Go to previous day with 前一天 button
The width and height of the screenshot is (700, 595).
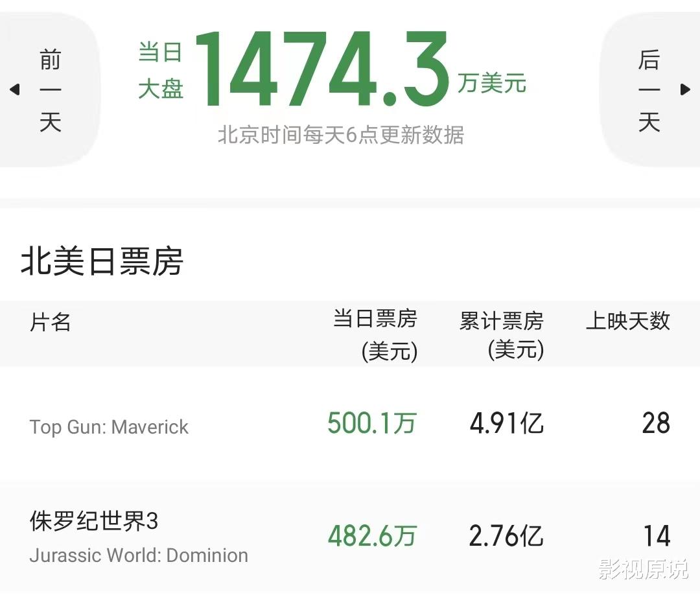(x=50, y=91)
